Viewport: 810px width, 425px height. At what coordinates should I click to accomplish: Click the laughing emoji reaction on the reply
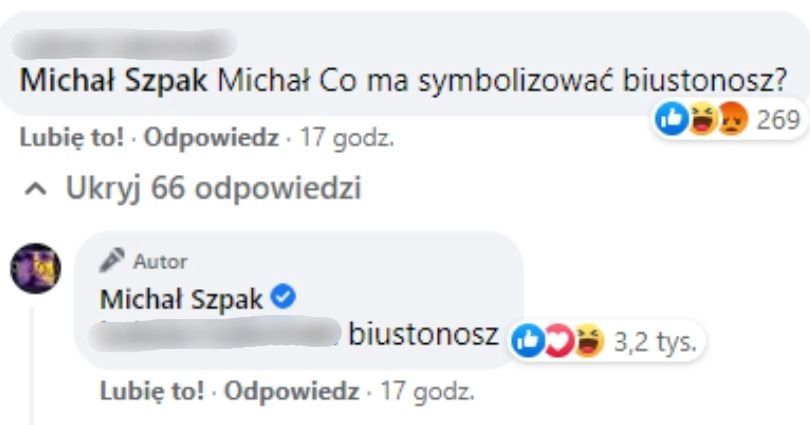tap(589, 341)
